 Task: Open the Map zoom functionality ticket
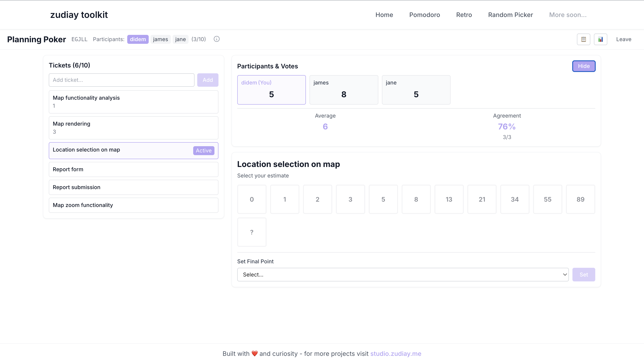point(133,205)
